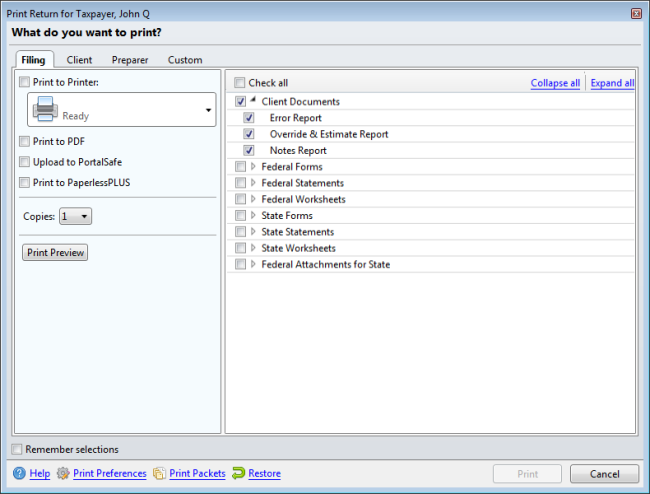650x494 pixels.
Task: Switch to the Preparer tab
Action: click(x=130, y=60)
